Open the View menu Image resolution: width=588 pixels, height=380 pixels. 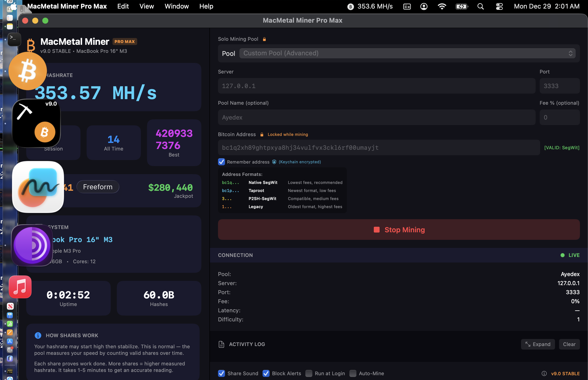click(146, 6)
